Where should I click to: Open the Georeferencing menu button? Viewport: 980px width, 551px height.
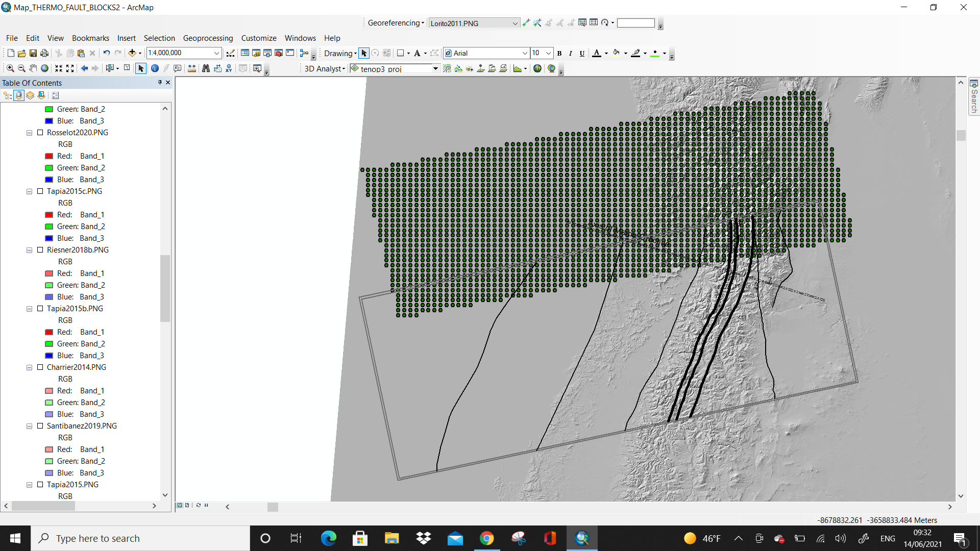pos(395,22)
